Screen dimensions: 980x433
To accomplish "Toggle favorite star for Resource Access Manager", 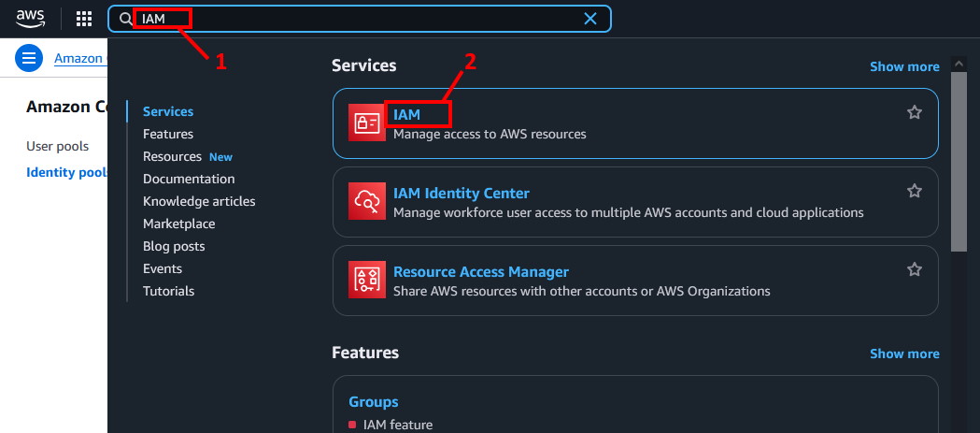I will pyautogui.click(x=915, y=269).
